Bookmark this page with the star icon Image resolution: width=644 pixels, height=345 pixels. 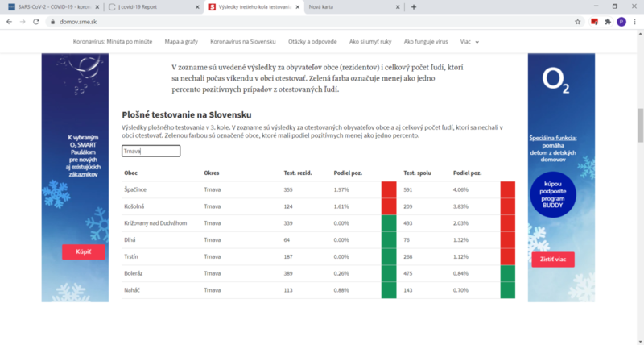577,22
